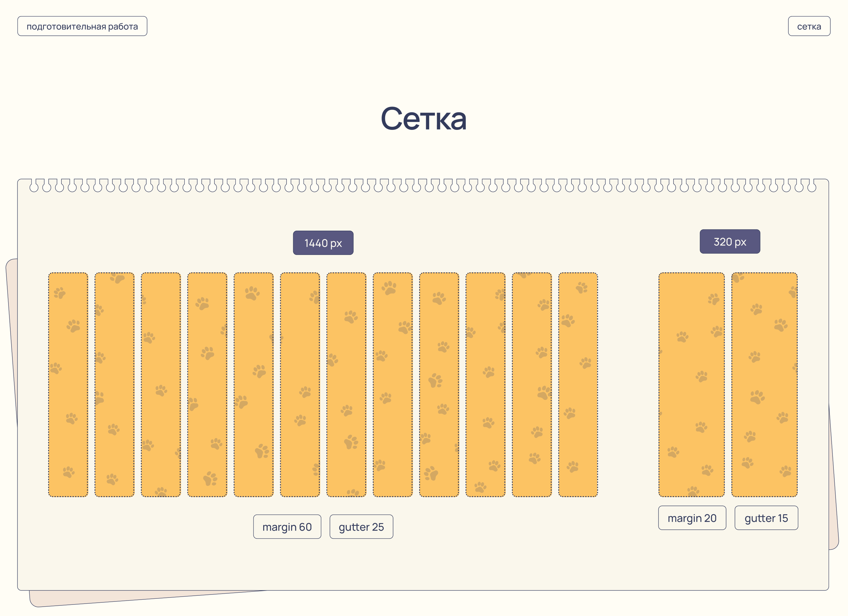Click the first column of the 1440 grid
Screen dimensions: 848x616
68,384
